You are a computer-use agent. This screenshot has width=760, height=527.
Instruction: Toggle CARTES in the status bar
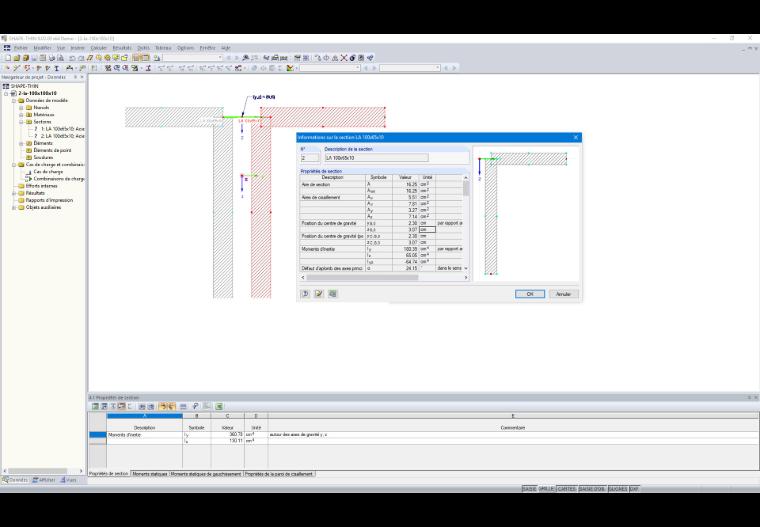pos(567,489)
